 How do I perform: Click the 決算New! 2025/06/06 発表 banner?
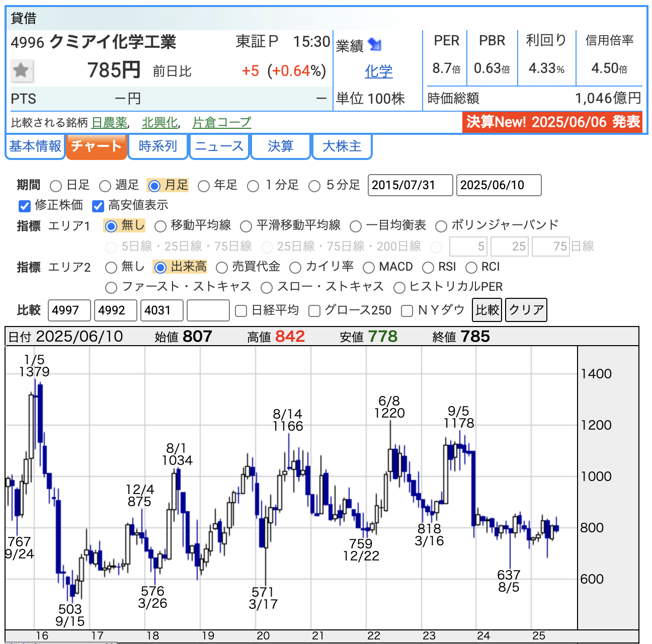click(552, 122)
